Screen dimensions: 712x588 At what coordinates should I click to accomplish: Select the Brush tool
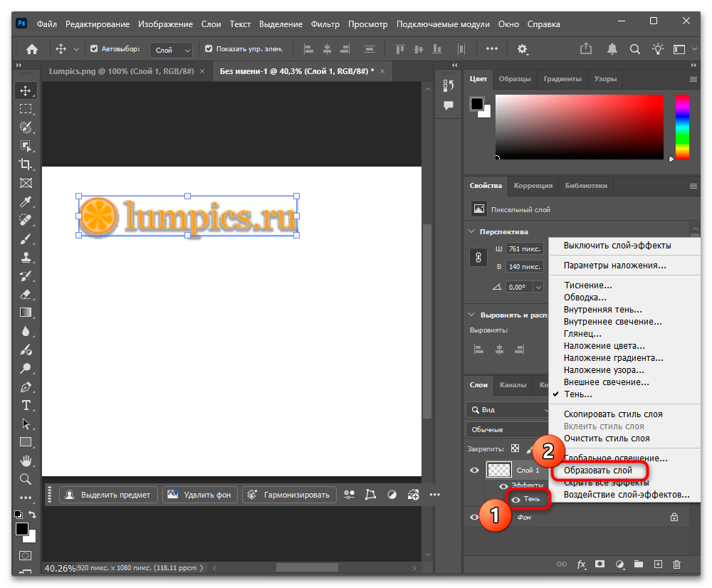point(26,239)
